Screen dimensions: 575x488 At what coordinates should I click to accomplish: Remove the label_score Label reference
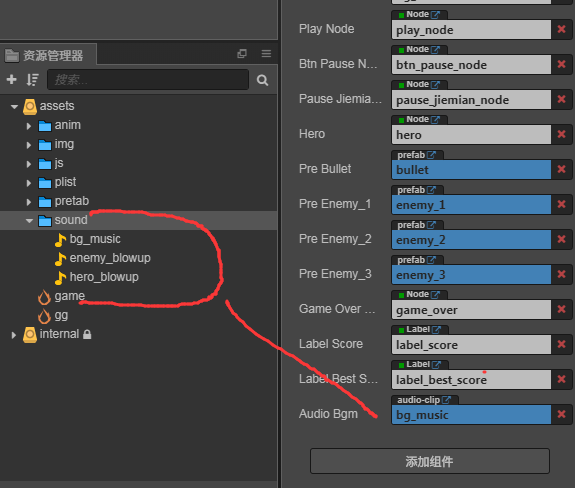pos(561,344)
